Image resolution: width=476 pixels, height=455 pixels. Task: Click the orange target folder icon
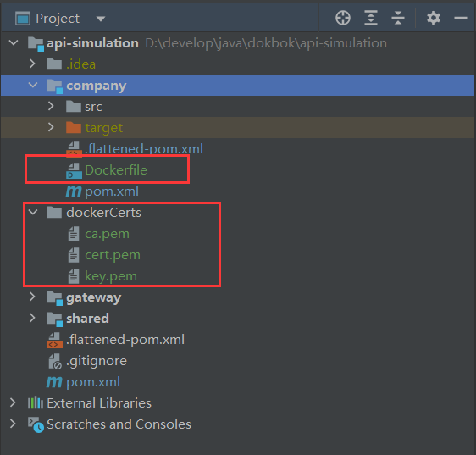coord(74,128)
